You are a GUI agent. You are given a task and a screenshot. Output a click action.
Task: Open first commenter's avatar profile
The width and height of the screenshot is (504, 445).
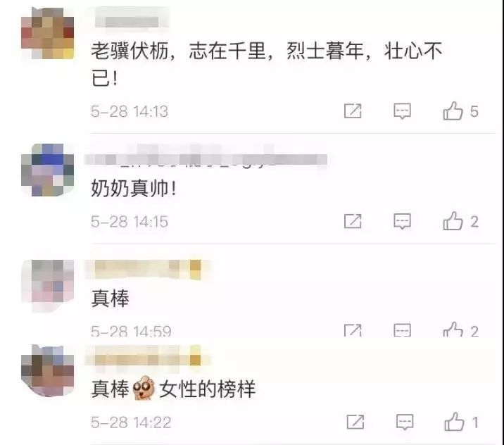48,33
